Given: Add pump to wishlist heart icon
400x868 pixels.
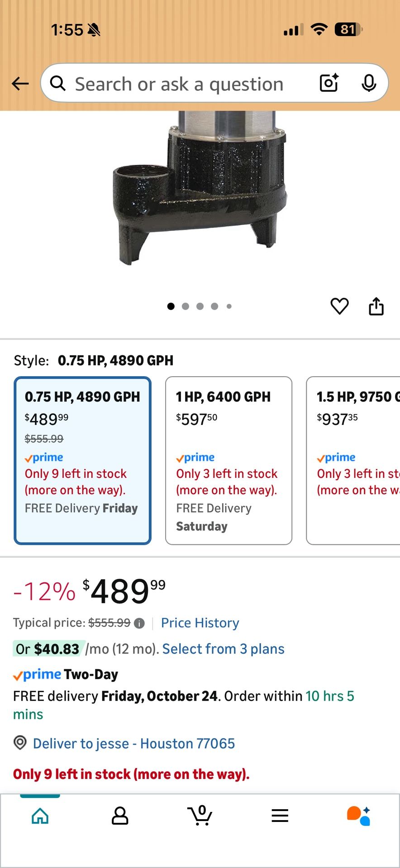Looking at the screenshot, I should (339, 306).
